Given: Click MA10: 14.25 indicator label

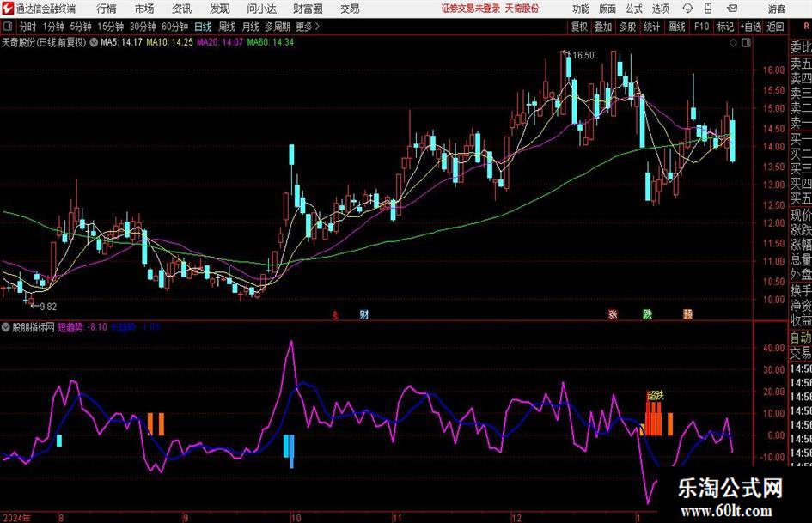Looking at the screenshot, I should (x=170, y=42).
